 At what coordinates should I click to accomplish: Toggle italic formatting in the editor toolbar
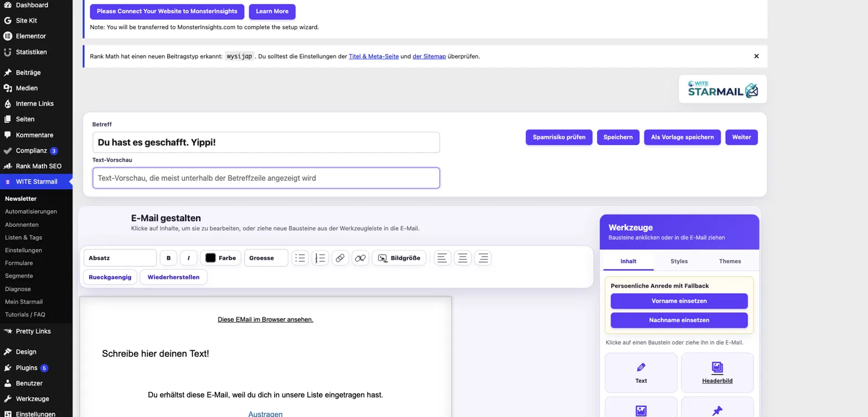pos(189,258)
